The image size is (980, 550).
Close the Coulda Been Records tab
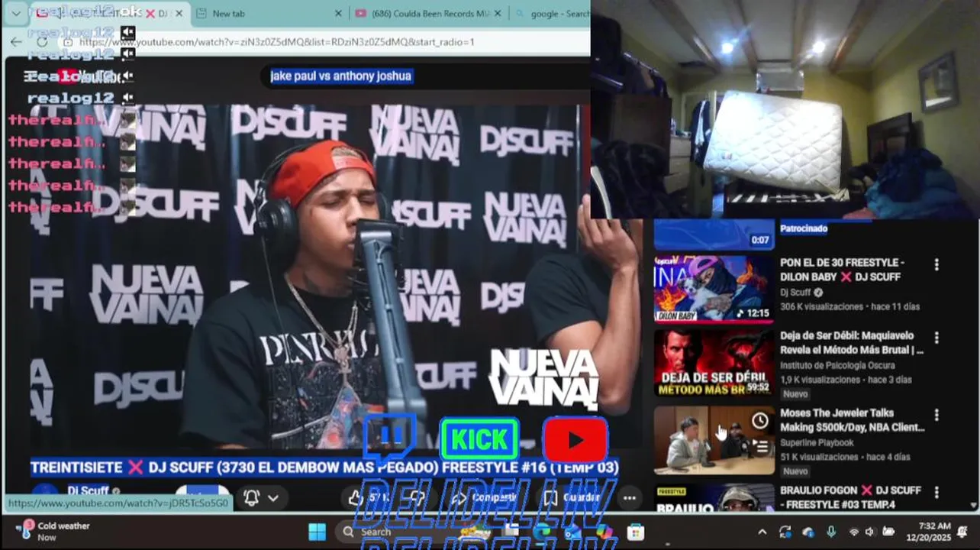[498, 14]
